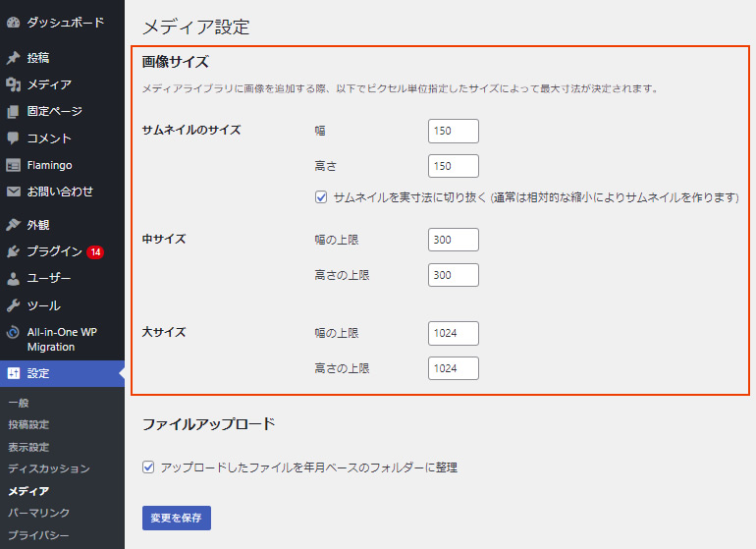This screenshot has width=756, height=549.
Task: Click the Media library icon
Action: tap(13, 84)
